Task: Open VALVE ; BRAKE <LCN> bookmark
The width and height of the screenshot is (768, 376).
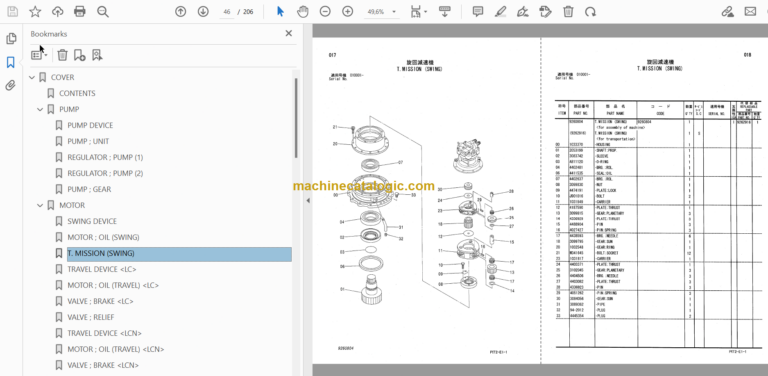Action: click(103, 365)
